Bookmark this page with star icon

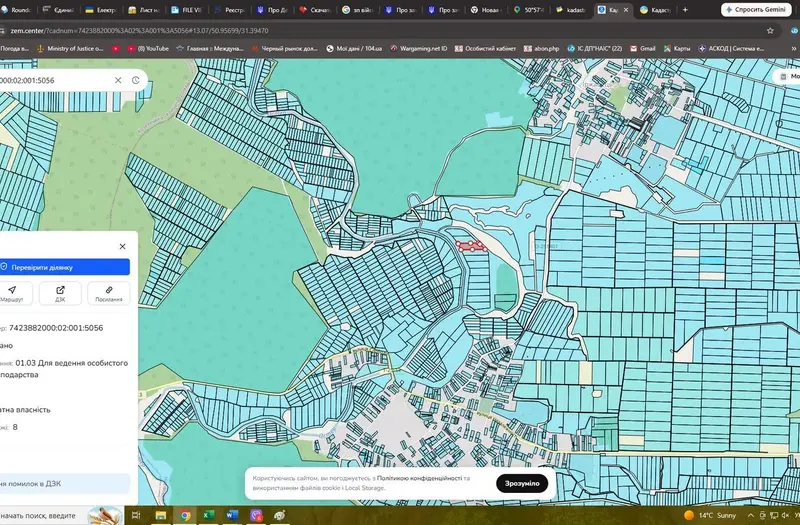tap(770, 31)
